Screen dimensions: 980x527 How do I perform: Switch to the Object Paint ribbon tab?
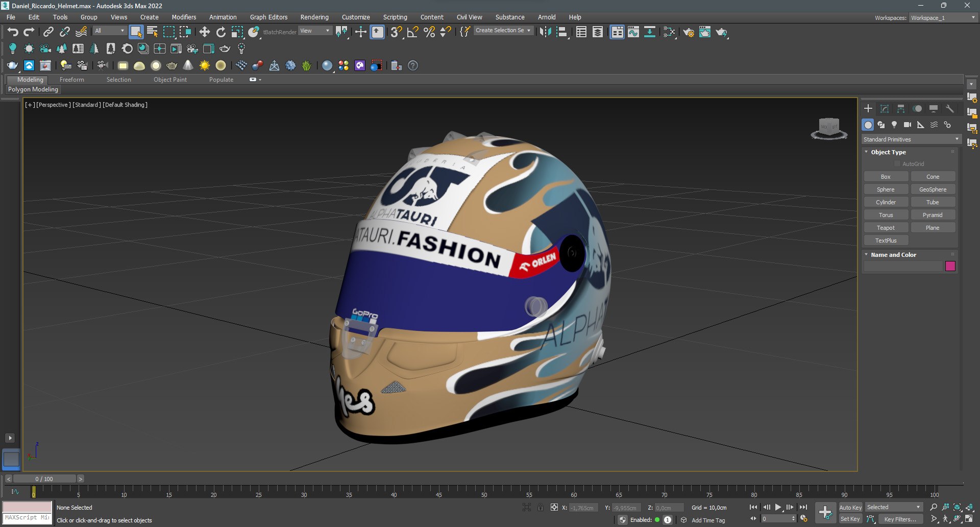click(x=170, y=80)
